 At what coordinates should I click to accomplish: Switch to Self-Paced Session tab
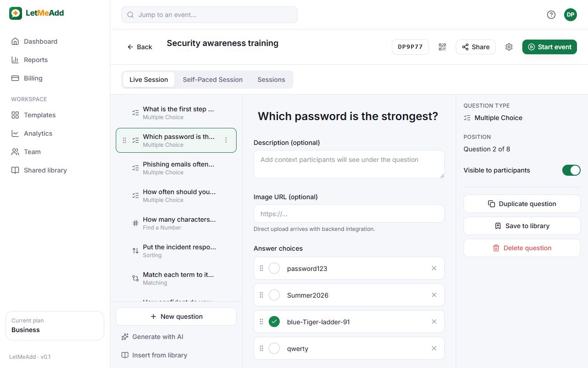[x=213, y=80]
